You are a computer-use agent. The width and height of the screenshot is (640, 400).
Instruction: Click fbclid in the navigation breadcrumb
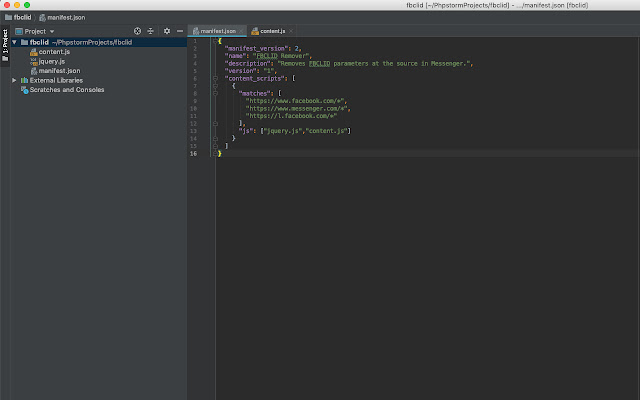tap(21, 18)
